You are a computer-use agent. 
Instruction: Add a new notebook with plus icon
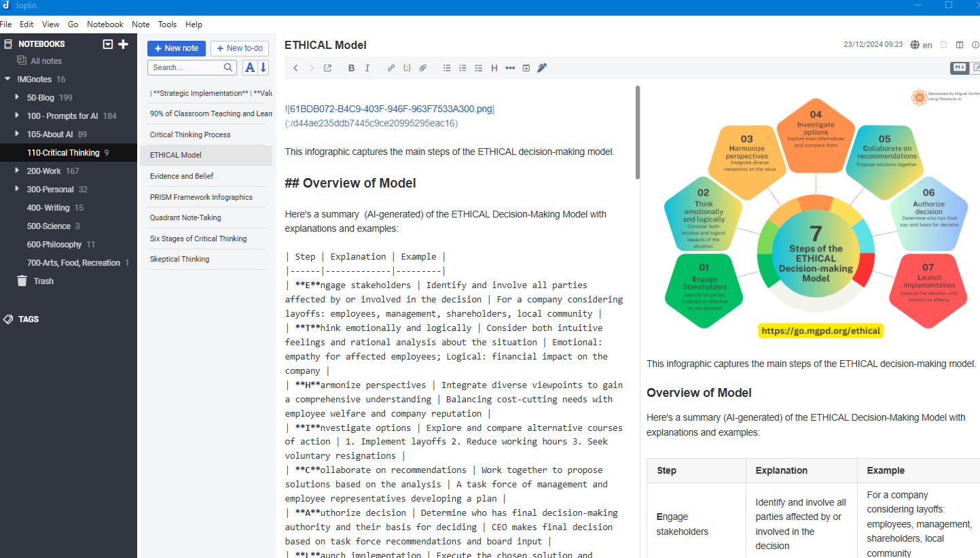click(123, 44)
